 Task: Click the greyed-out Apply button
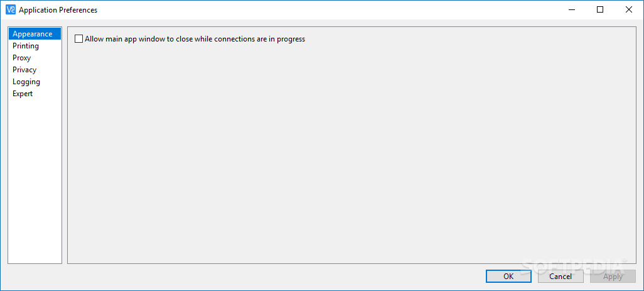(x=613, y=276)
